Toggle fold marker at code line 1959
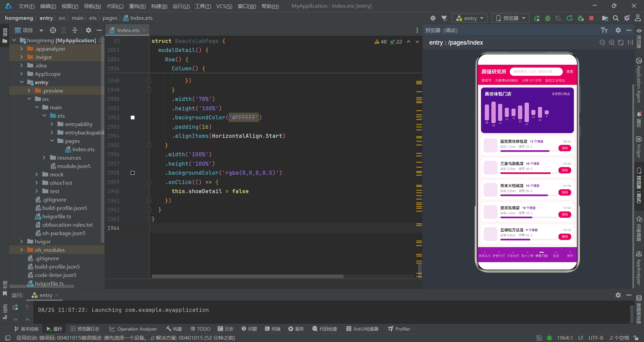The width and height of the screenshot is (644, 342). pyautogui.click(x=150, y=182)
